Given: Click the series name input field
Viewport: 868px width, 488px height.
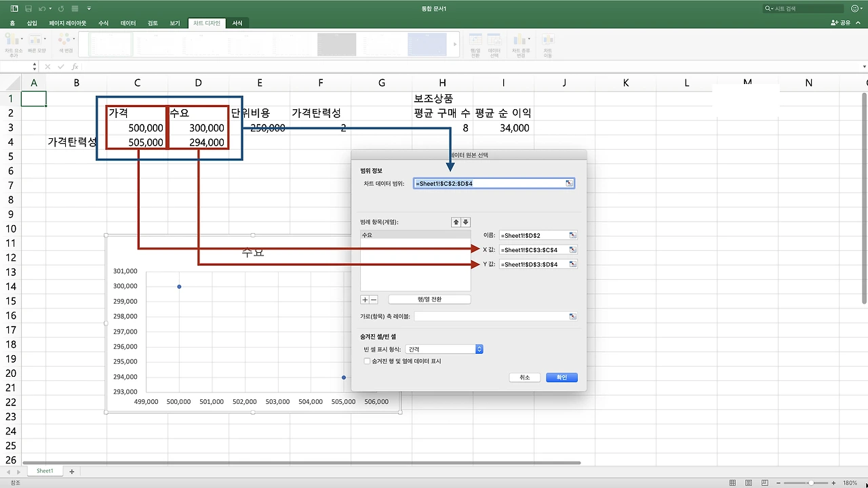Looking at the screenshot, I should click(538, 235).
